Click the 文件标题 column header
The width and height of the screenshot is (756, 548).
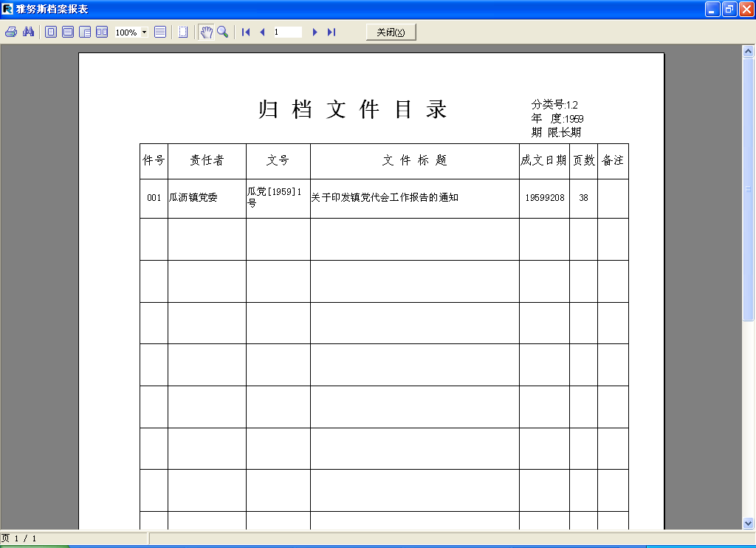point(415,161)
